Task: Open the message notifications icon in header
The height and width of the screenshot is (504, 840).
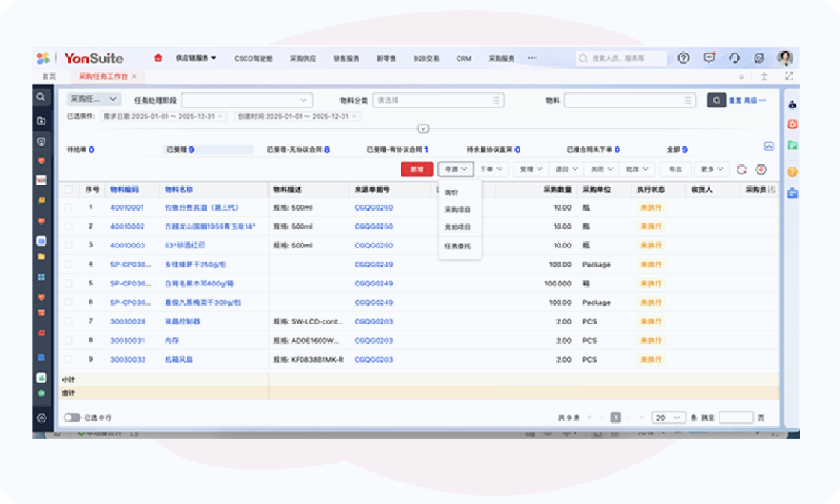Action: pos(709,58)
